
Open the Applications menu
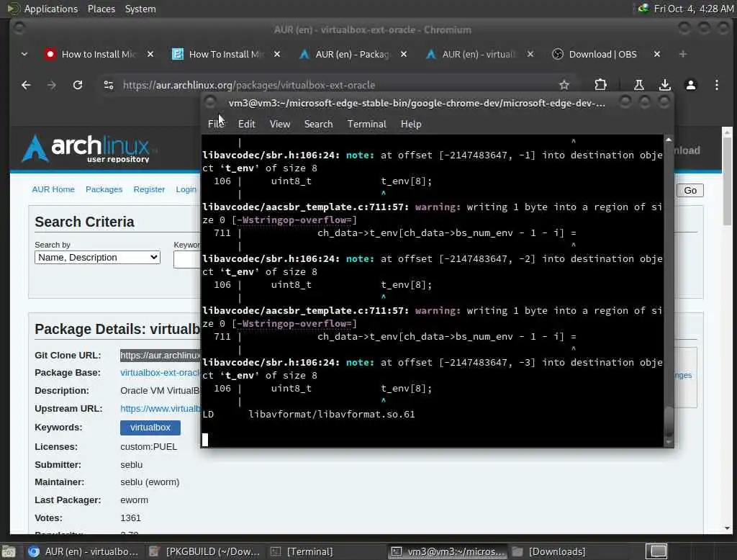point(51,9)
